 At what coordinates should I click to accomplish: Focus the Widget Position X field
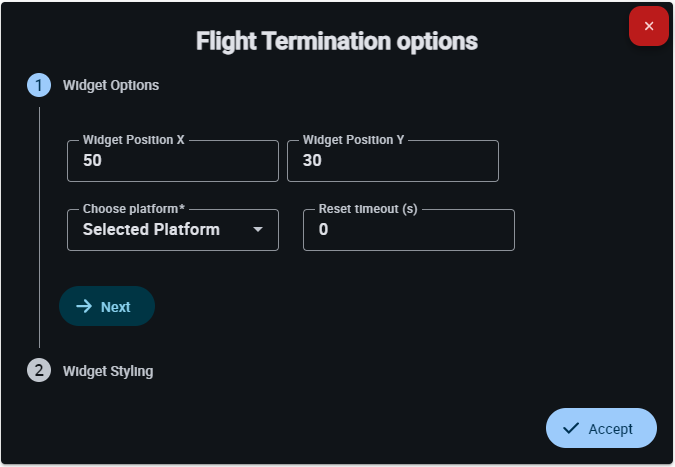tap(172, 161)
